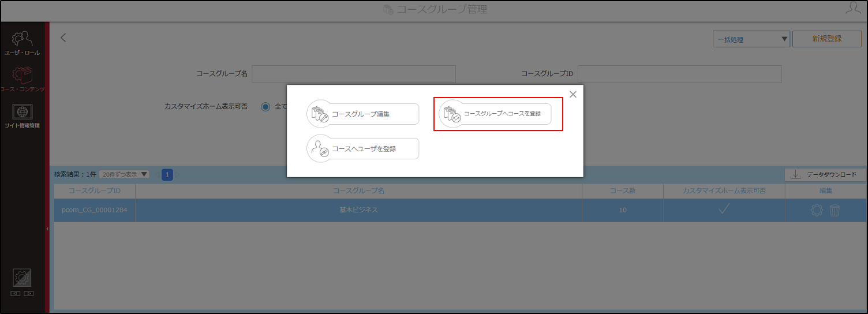Select the 全て radio button
Image resolution: width=868 pixels, height=314 pixels.
point(265,106)
